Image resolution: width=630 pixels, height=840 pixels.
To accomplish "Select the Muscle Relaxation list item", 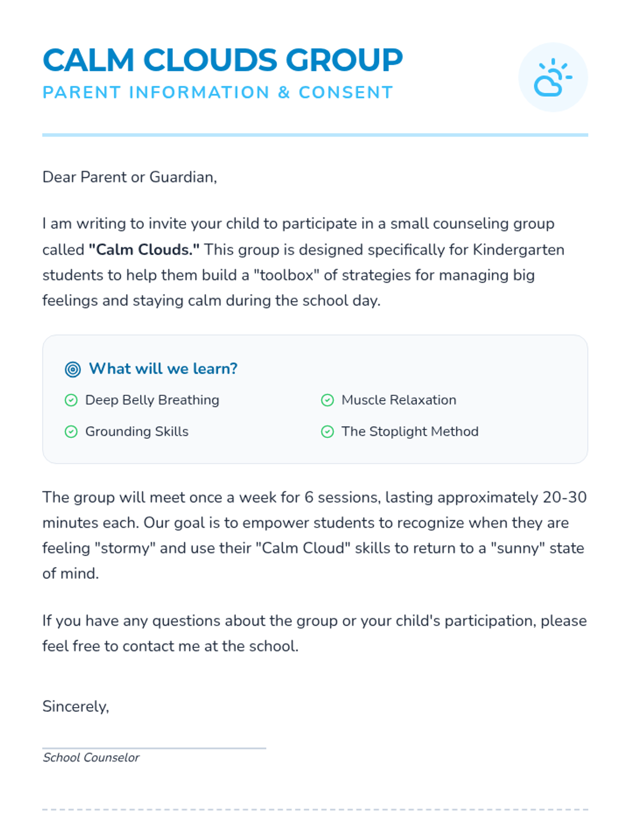I will 398,400.
